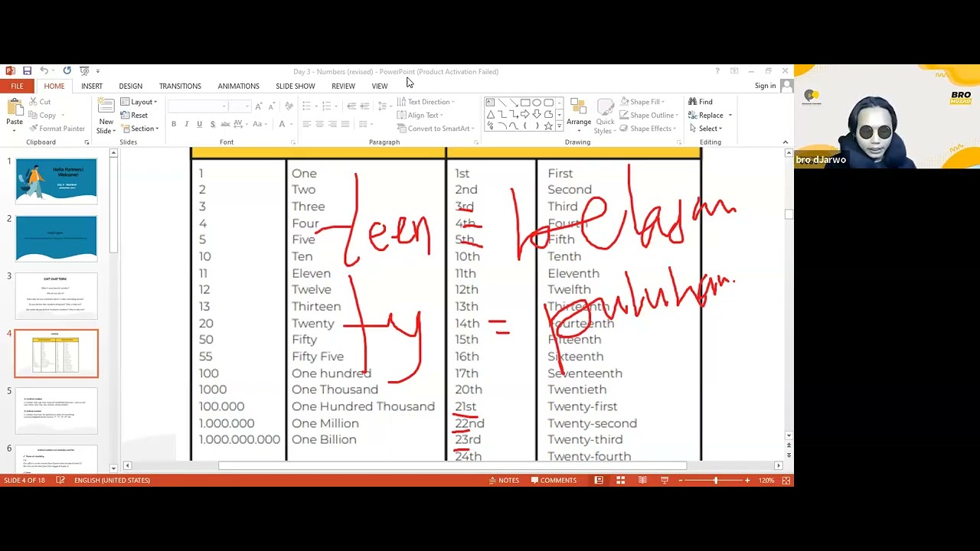Justify the paragraph text
This screenshot has width=980, height=551.
(345, 124)
